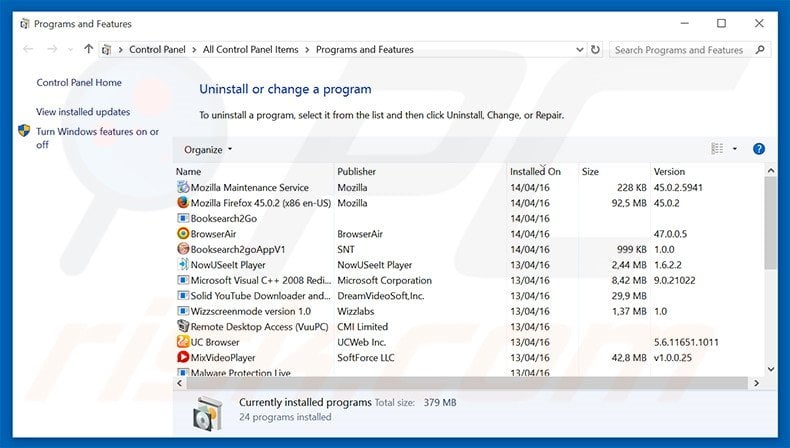790x448 pixels.
Task: Select MixVideoPlayer program name
Action: [223, 358]
